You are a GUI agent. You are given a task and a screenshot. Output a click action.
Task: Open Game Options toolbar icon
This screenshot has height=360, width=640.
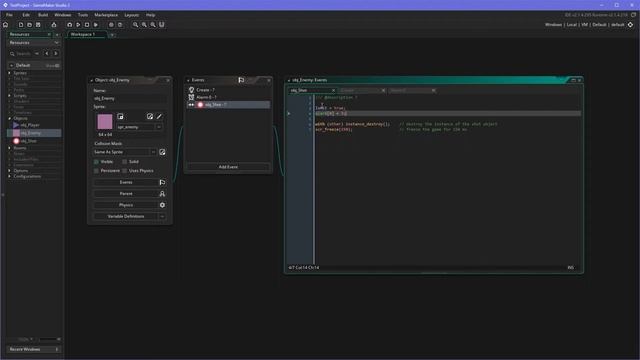pos(111,24)
